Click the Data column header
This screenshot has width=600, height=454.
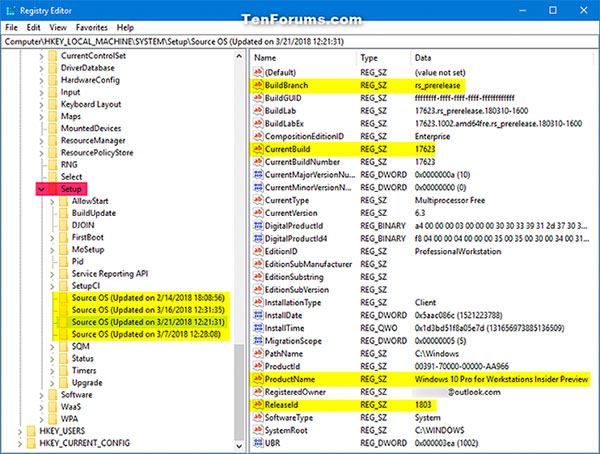point(501,58)
